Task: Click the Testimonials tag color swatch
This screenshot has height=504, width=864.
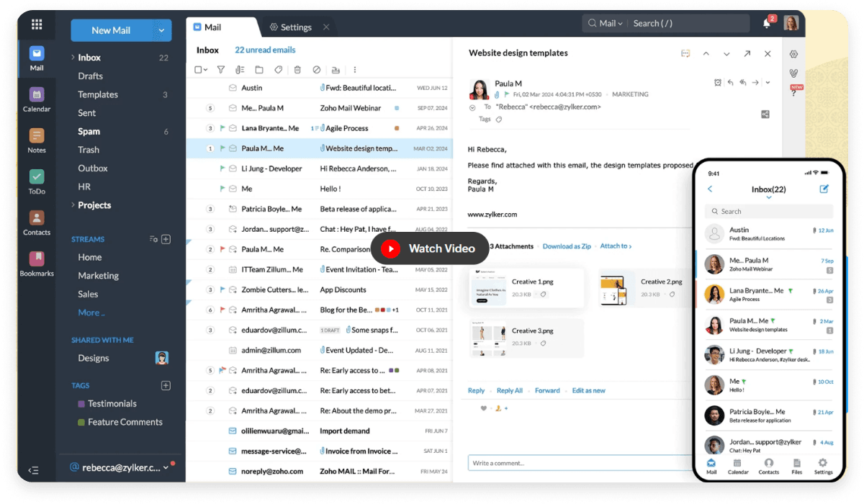Action: pyautogui.click(x=80, y=403)
